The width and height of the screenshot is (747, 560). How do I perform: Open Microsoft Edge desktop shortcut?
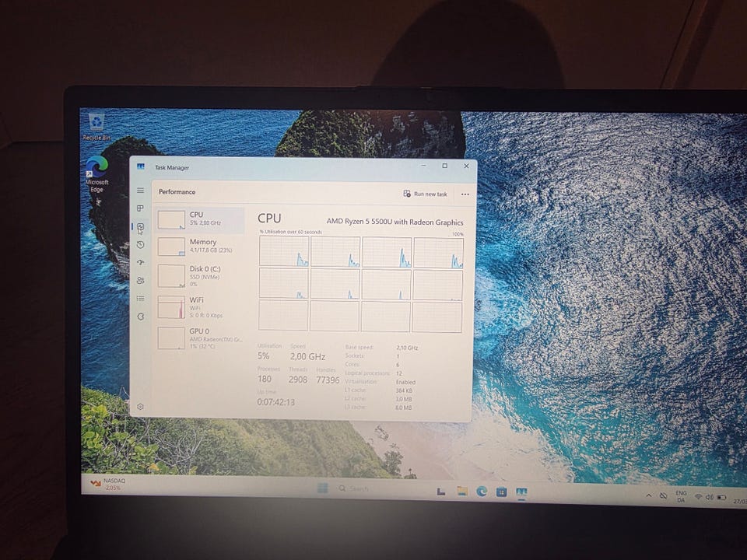point(96,174)
